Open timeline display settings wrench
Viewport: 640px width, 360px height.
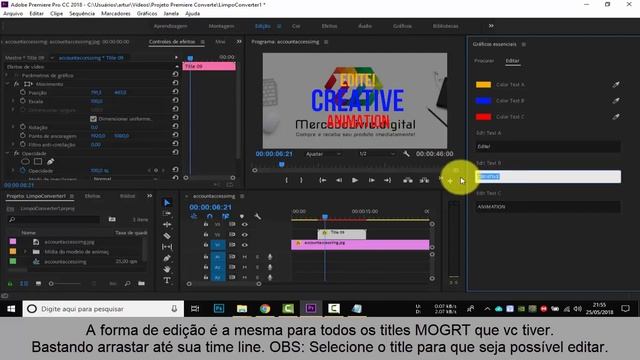(258, 216)
